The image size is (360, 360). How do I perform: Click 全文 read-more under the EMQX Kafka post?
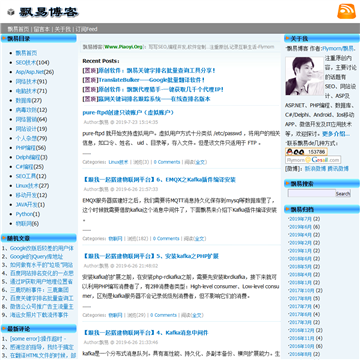coord(200,239)
